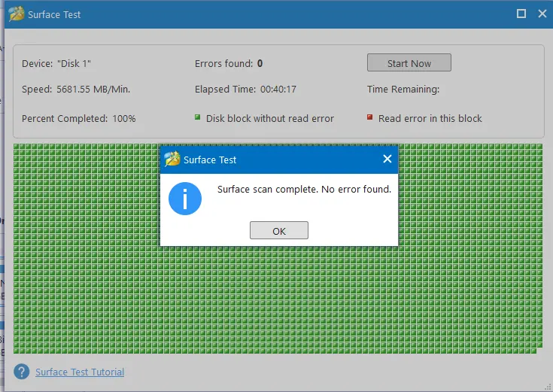The image size is (553, 392).
Task: Click the main window Surface Test app icon
Action: 17,14
